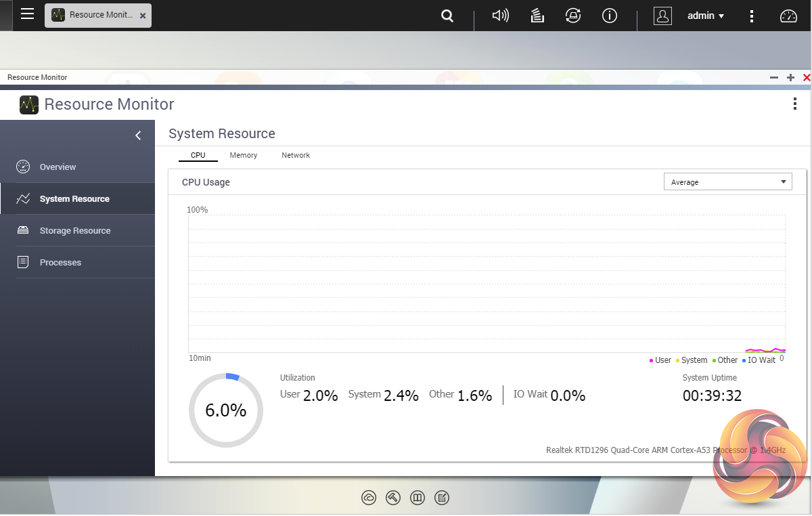Select the Resource Monitor taskbar tab
Image resolution: width=812 pixels, height=516 pixels.
coord(98,15)
